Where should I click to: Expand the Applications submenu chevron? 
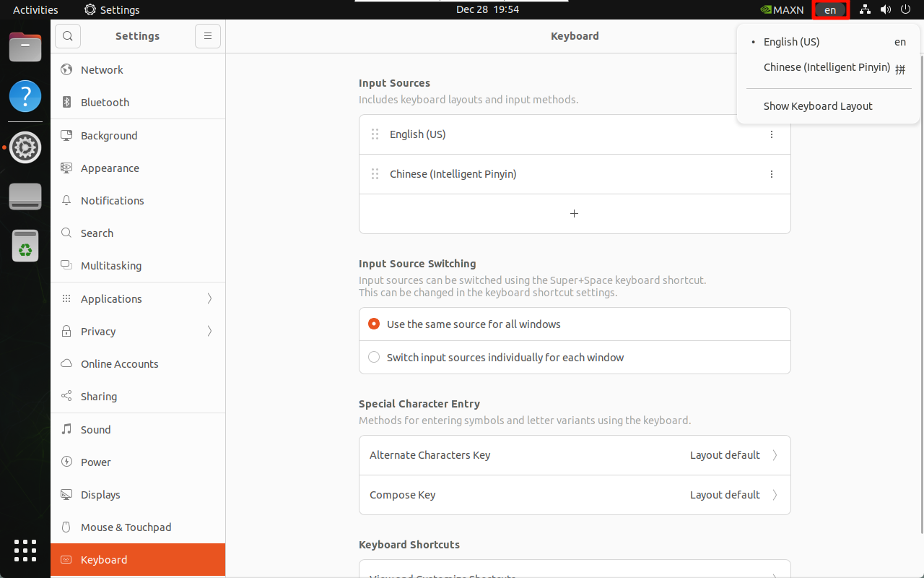[210, 298]
